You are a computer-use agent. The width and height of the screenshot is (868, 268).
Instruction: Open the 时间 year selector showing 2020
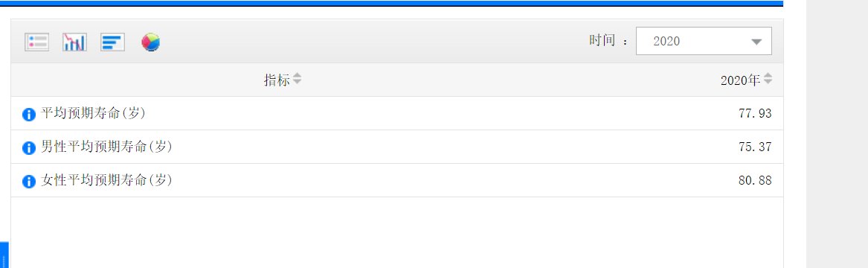click(x=704, y=41)
